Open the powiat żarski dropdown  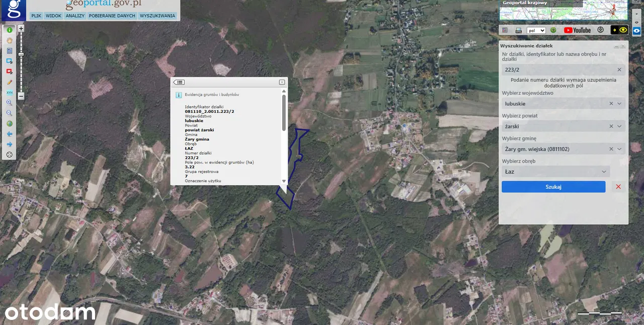coord(619,126)
